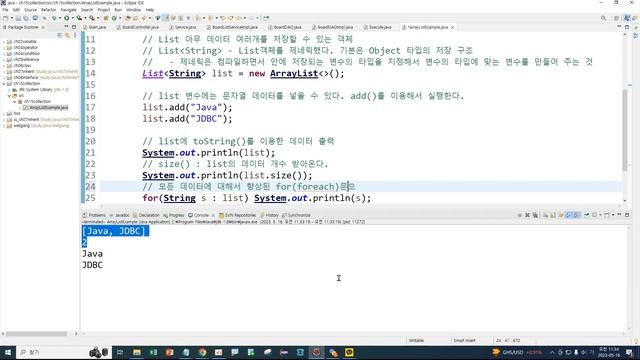Open the Refactor menu

click(48, 10)
